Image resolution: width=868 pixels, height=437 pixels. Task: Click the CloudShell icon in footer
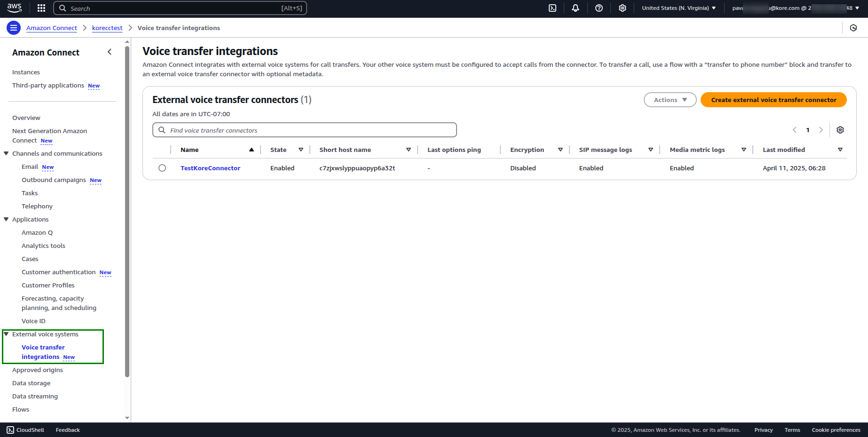10,430
